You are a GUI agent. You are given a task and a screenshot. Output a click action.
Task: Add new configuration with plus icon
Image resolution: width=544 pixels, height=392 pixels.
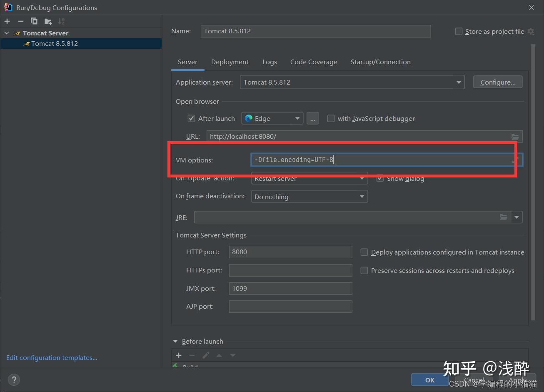pyautogui.click(x=7, y=21)
